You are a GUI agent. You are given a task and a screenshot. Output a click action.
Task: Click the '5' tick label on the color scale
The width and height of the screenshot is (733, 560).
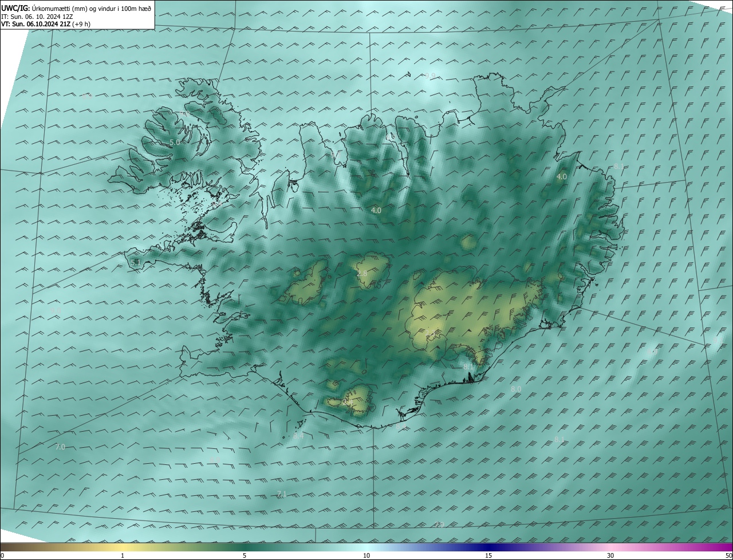[x=245, y=555]
